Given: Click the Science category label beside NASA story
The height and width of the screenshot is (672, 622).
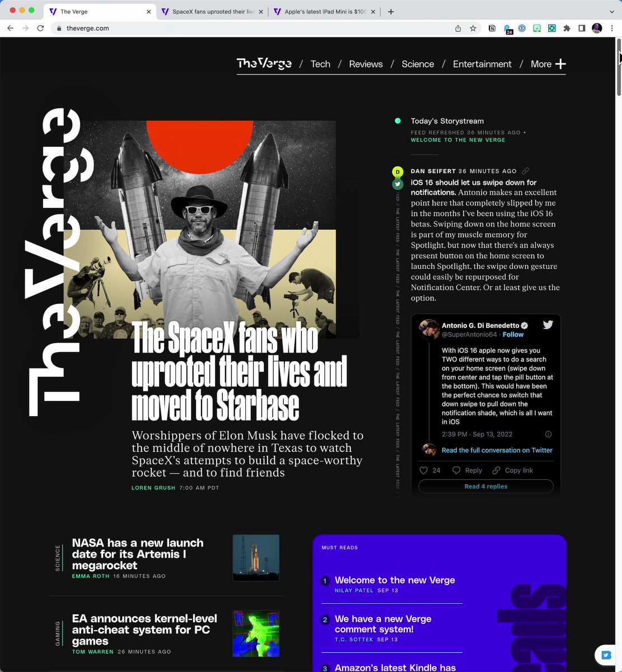Looking at the screenshot, I should (57, 558).
